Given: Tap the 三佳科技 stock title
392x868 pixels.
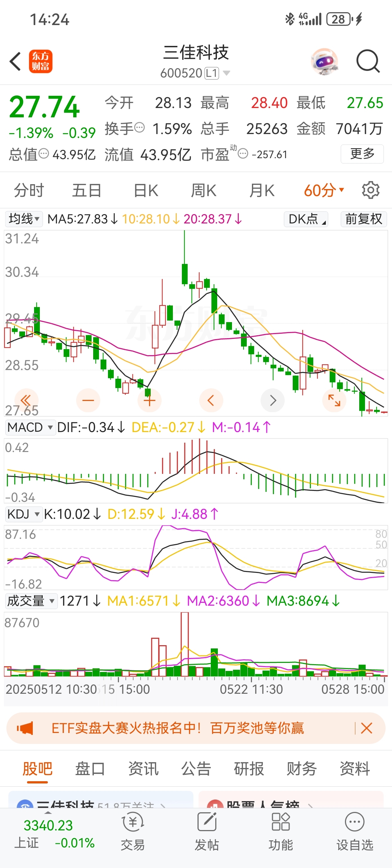Looking at the screenshot, I should pos(196,53).
